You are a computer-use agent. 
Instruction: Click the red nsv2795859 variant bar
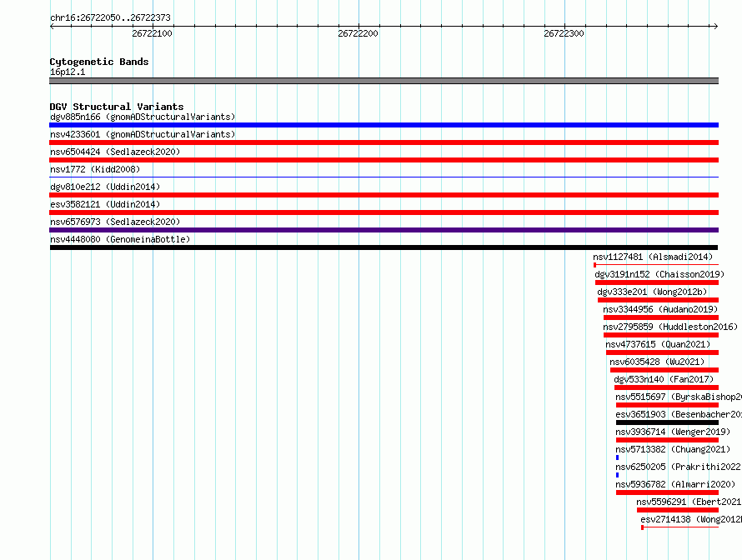tap(661, 335)
